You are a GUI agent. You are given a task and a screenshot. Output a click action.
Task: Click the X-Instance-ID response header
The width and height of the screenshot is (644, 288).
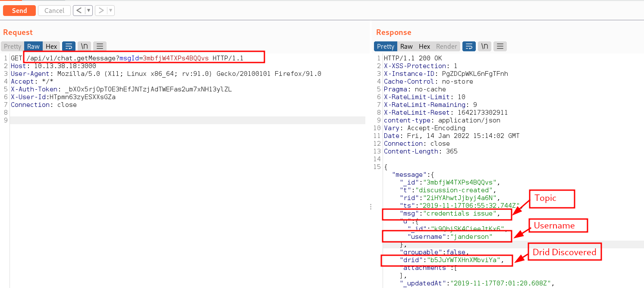tap(446, 74)
